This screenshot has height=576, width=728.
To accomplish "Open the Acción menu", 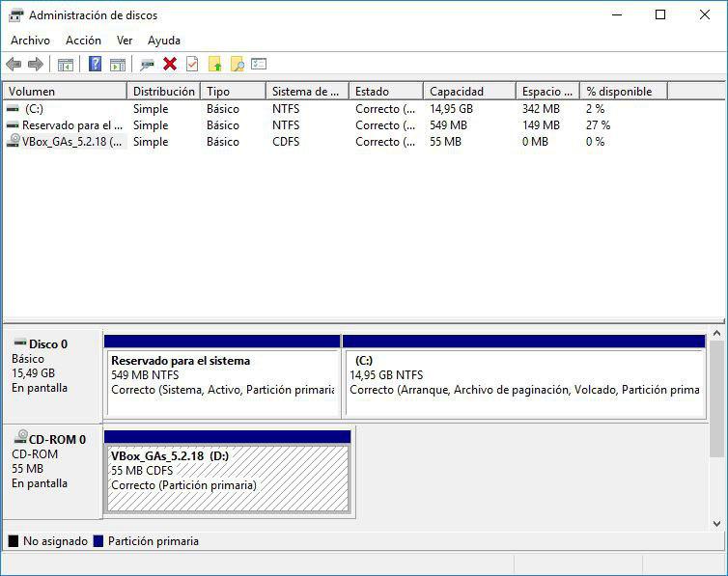I will point(83,41).
